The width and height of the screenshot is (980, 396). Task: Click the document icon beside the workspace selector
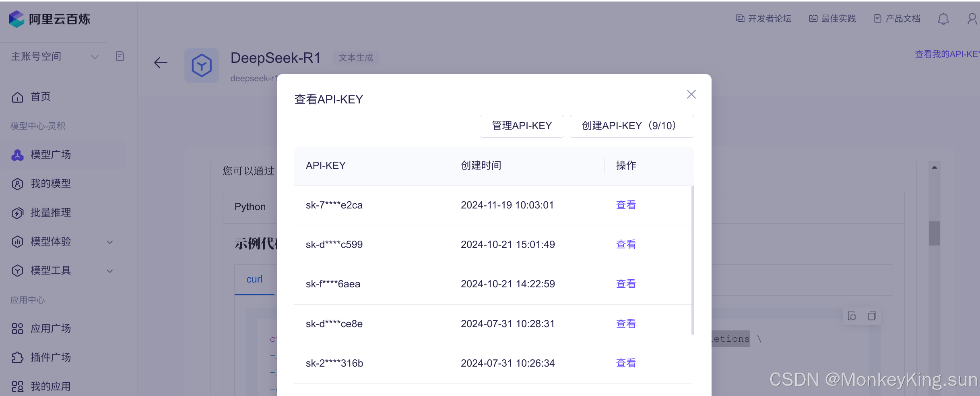pos(120,56)
